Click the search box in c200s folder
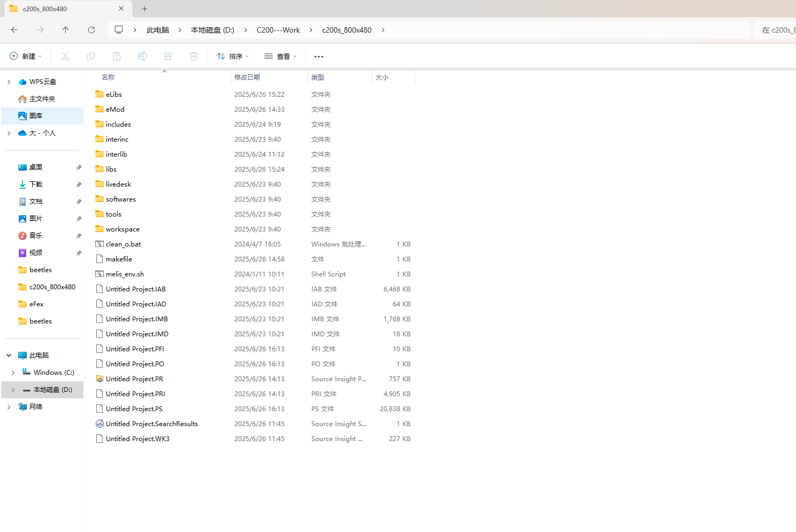 775,30
